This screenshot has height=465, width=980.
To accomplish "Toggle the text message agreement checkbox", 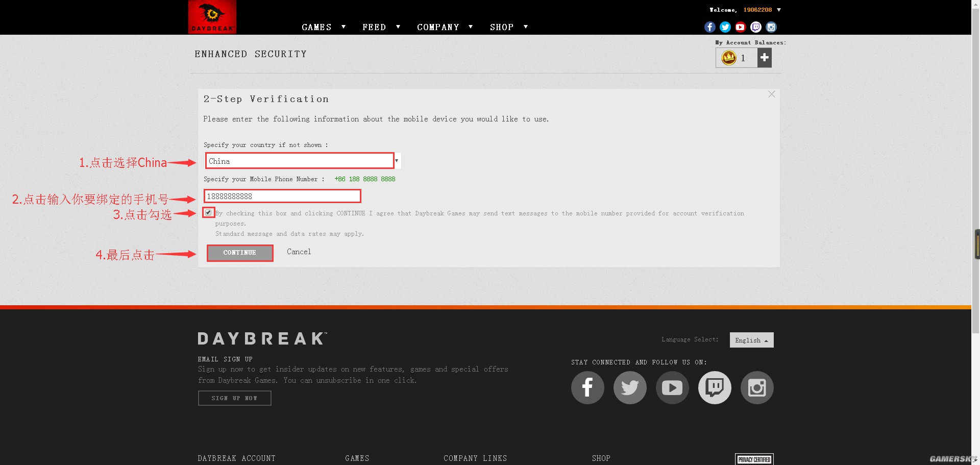I will coord(208,212).
